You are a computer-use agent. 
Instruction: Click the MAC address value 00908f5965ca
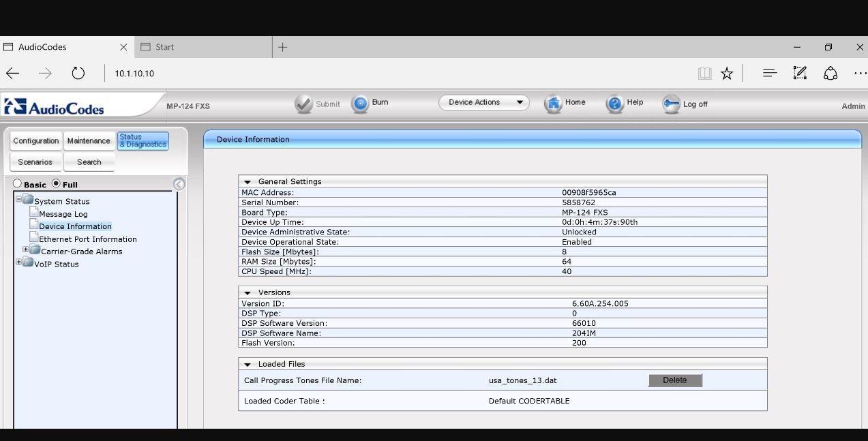pyautogui.click(x=589, y=193)
